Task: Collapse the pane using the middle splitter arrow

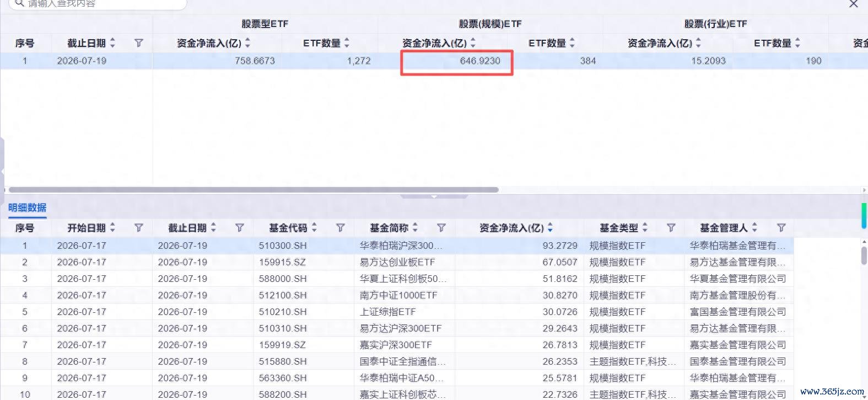Action: click(x=434, y=196)
